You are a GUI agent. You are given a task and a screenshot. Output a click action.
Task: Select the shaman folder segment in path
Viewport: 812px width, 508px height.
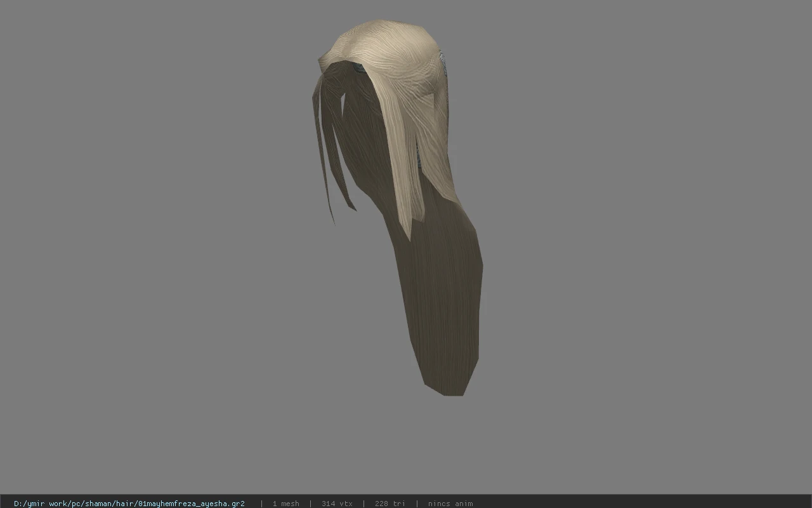(98, 504)
